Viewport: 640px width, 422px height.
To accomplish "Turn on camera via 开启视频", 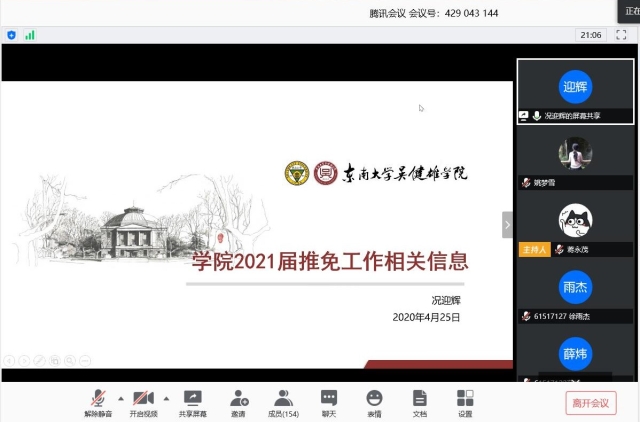I will 143,403.
